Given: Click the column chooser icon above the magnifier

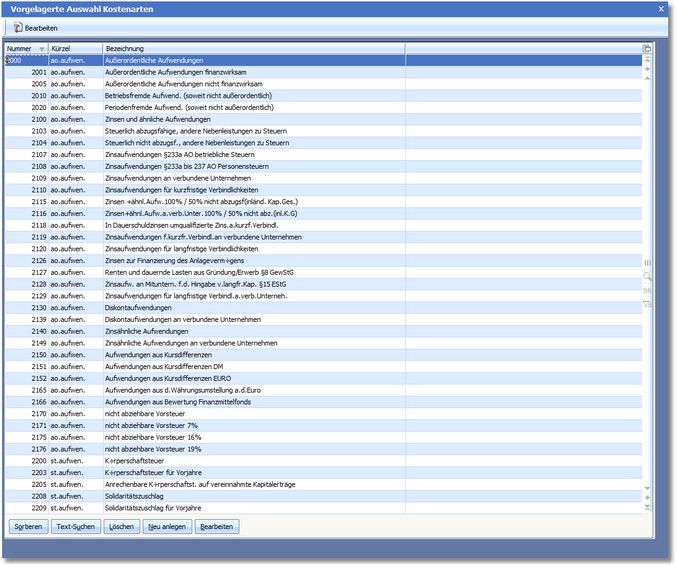Looking at the screenshot, I should point(647,261).
